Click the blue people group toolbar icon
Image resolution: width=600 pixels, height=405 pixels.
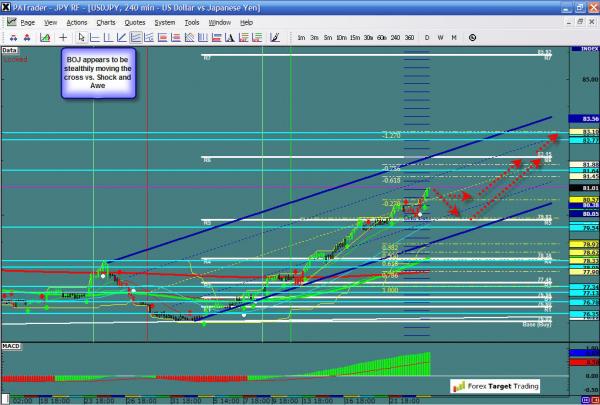point(13,38)
